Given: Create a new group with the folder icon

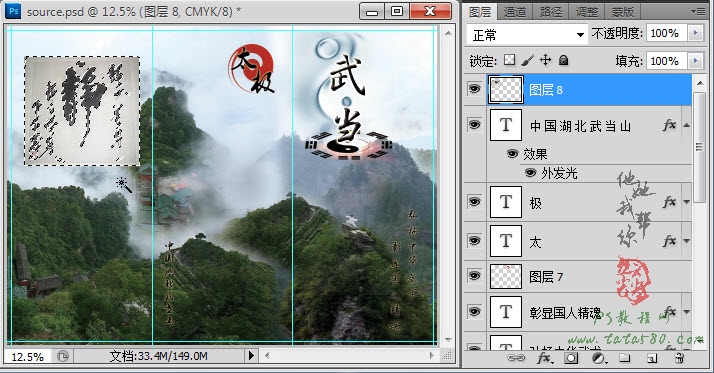Looking at the screenshot, I should tap(624, 358).
